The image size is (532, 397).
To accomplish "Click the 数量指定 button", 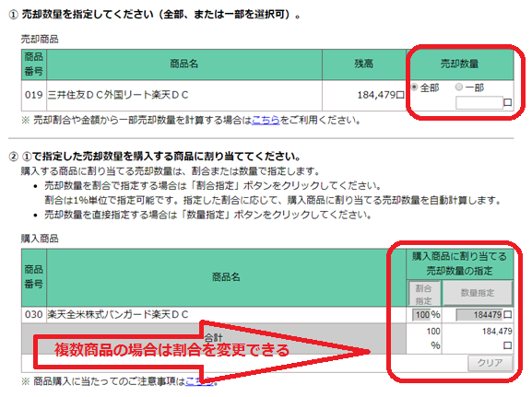I will tap(478, 292).
